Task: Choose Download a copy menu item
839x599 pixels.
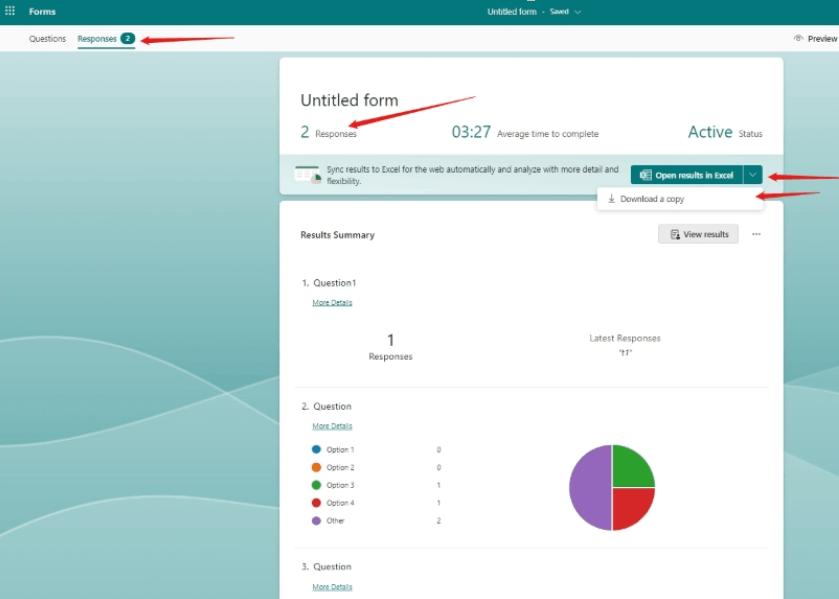Action: [680, 199]
